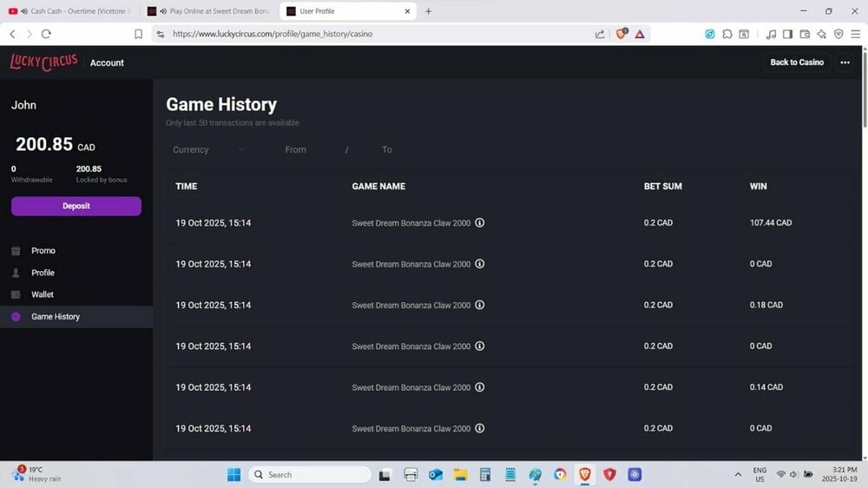Click the purple Deposit button
This screenshot has height=488, width=868.
coord(76,206)
